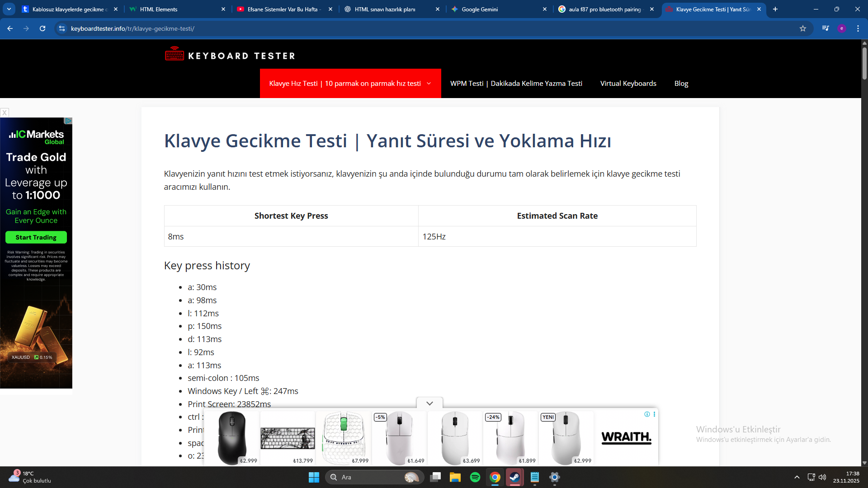Open Spotify from taskbar
The width and height of the screenshot is (868, 488).
pyautogui.click(x=475, y=477)
